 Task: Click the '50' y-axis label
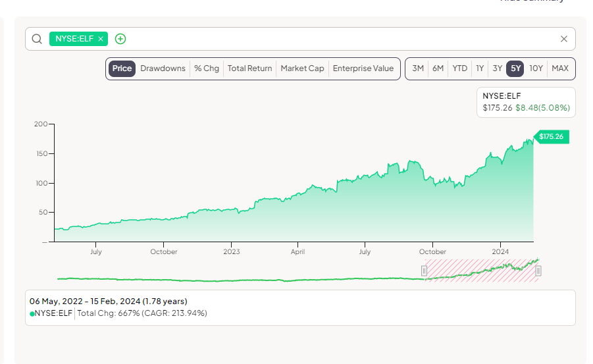tap(43, 212)
